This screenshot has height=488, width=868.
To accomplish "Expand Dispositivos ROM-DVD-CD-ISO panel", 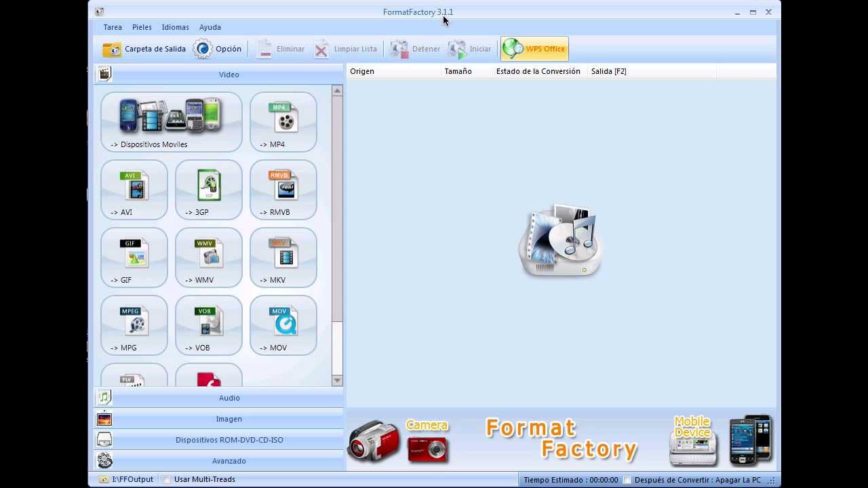I will pyautogui.click(x=218, y=440).
